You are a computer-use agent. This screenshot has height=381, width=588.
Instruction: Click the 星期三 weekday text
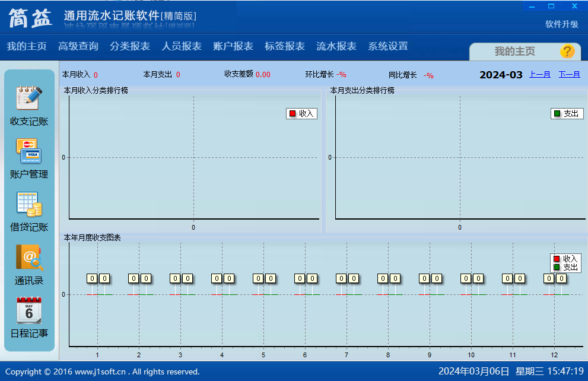pyautogui.click(x=529, y=372)
